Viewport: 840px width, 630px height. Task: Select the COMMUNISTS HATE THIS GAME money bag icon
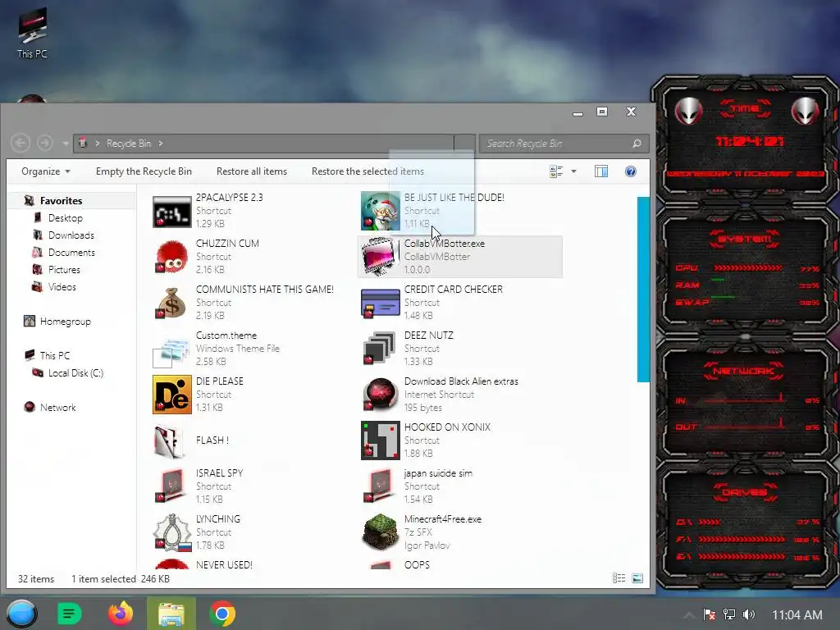[172, 304]
